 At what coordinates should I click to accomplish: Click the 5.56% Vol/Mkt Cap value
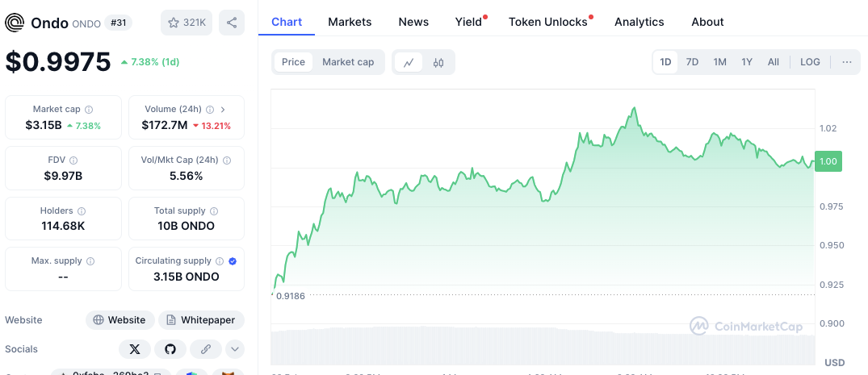[x=186, y=177]
